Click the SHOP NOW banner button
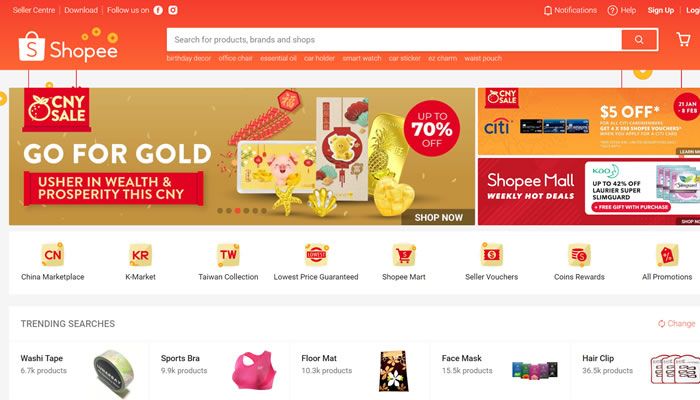700x400 pixels. coord(438,217)
